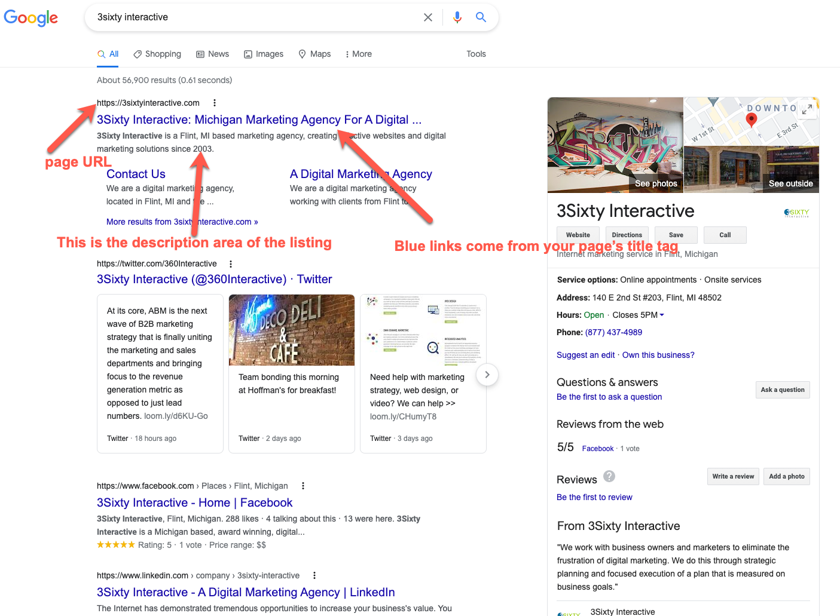This screenshot has width=840, height=616.
Task: Click loom.ly/d6KU-Go link in tweet
Action: pos(176,416)
